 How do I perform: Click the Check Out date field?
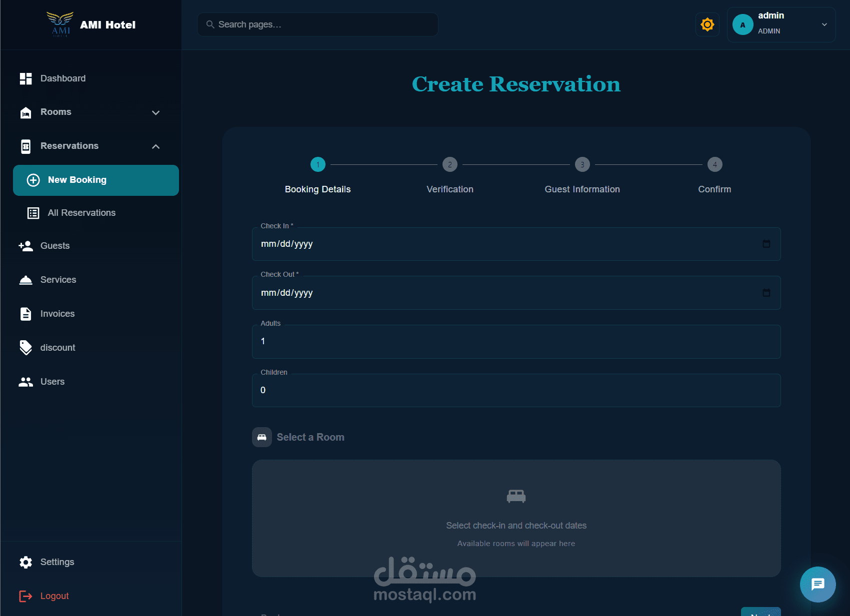click(x=516, y=293)
